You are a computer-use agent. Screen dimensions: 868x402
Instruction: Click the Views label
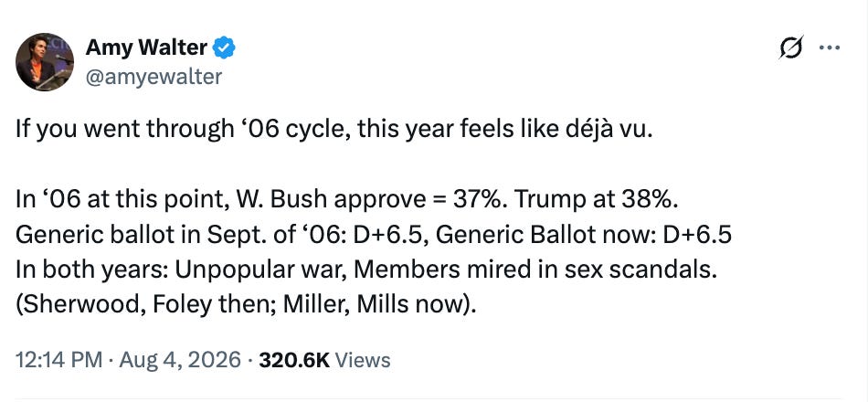(363, 361)
